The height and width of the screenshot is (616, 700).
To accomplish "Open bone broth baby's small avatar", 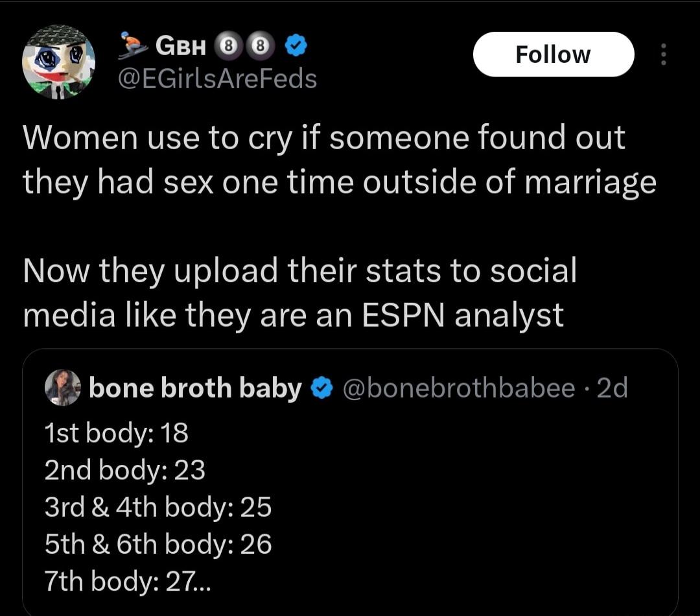I will (63, 388).
